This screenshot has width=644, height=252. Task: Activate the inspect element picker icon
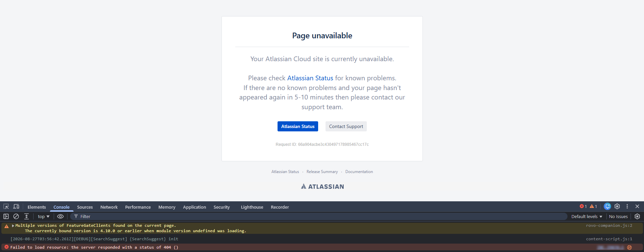(6, 207)
